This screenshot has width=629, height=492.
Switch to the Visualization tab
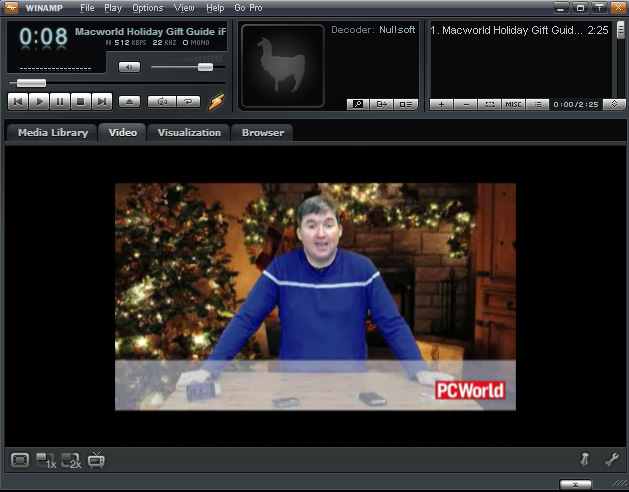coord(189,132)
